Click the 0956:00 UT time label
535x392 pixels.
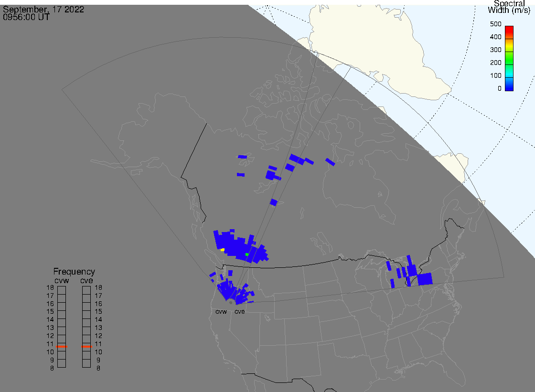coord(26,17)
